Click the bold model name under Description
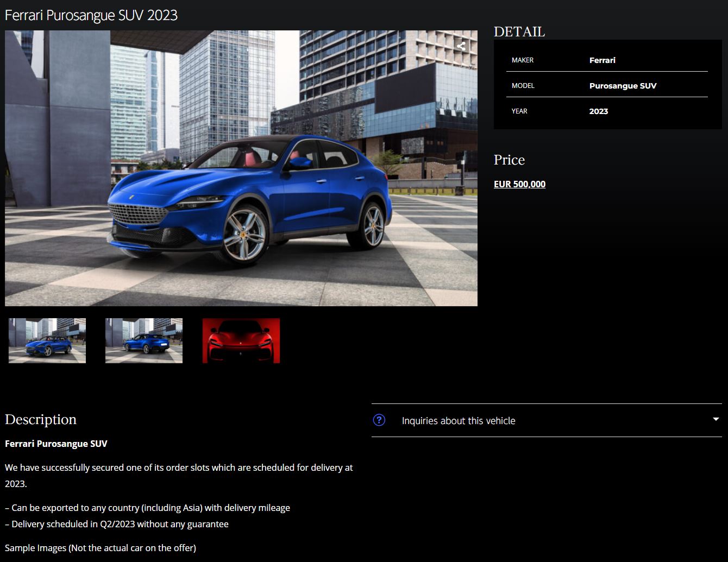This screenshot has height=562, width=728. 56,444
